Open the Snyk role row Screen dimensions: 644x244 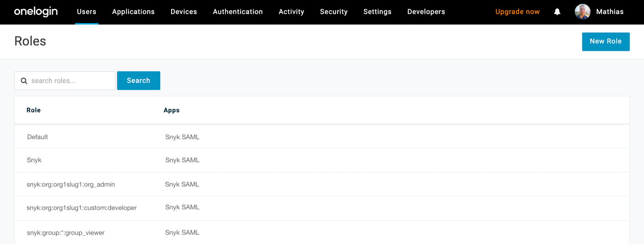click(34, 160)
